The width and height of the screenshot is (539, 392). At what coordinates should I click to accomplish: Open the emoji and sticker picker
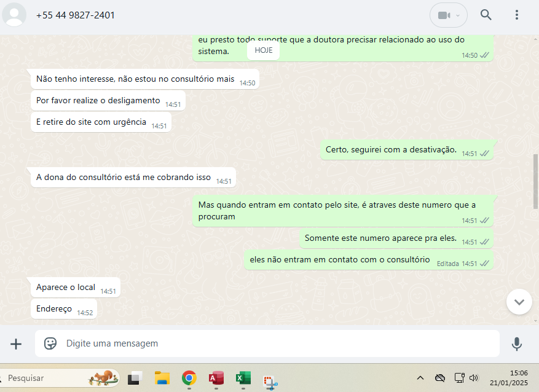pyautogui.click(x=50, y=343)
